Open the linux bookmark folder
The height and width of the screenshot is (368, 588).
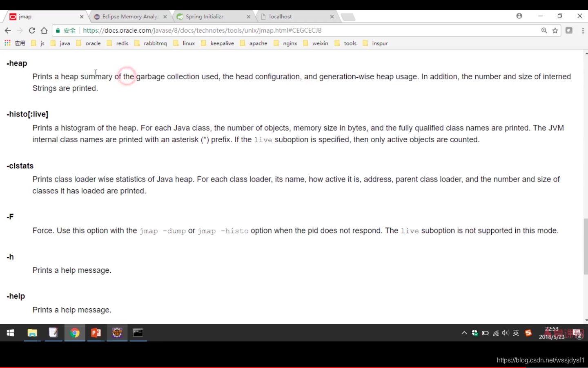184,43
